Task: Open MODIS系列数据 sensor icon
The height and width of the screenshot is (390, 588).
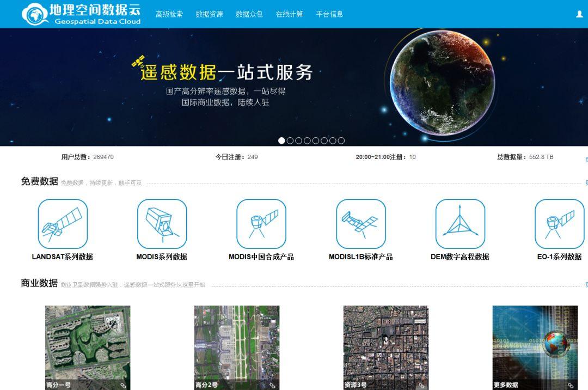Action: click(162, 224)
